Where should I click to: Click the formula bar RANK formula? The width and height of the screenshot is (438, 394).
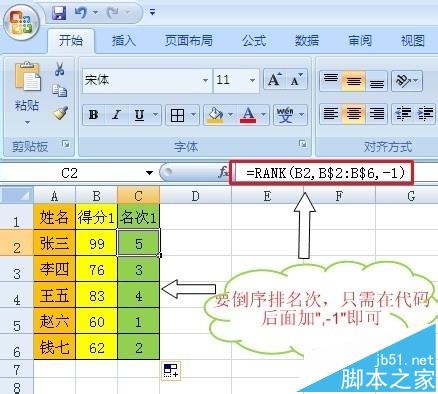[x=326, y=173]
